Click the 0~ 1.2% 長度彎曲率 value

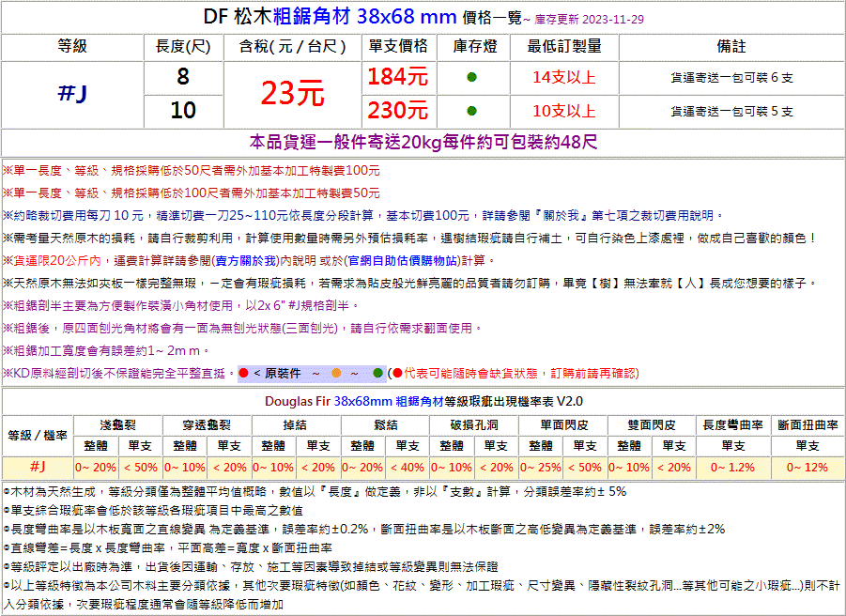click(733, 468)
